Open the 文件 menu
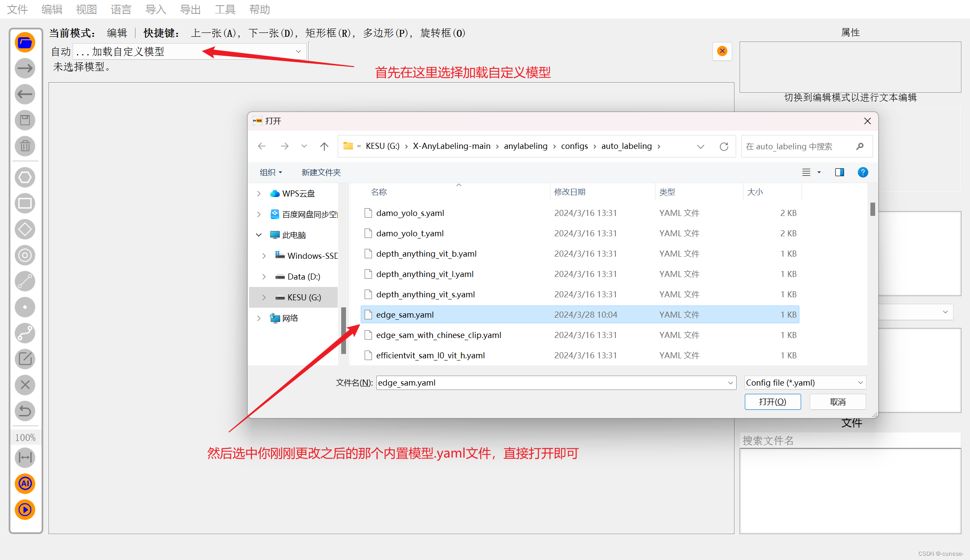 tap(17, 9)
